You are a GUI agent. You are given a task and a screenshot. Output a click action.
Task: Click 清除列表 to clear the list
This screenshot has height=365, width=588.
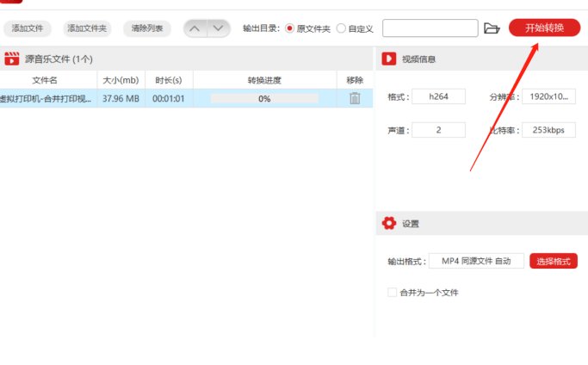pyautogui.click(x=147, y=28)
